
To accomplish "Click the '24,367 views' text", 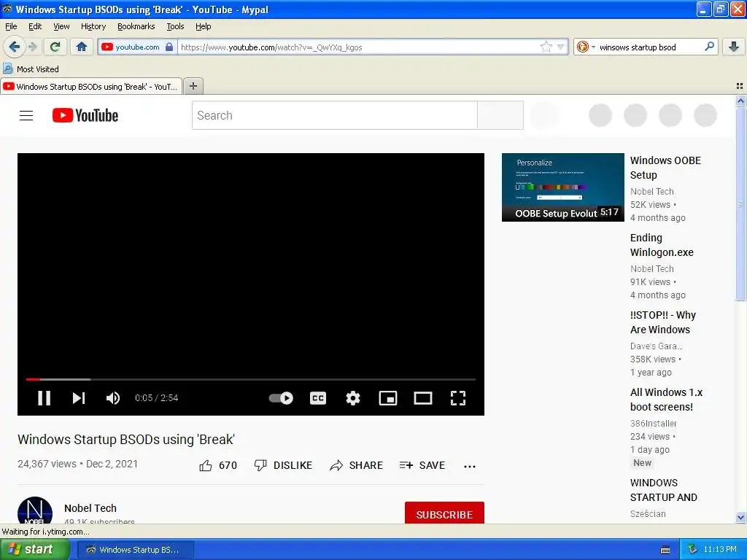I will 47,464.
